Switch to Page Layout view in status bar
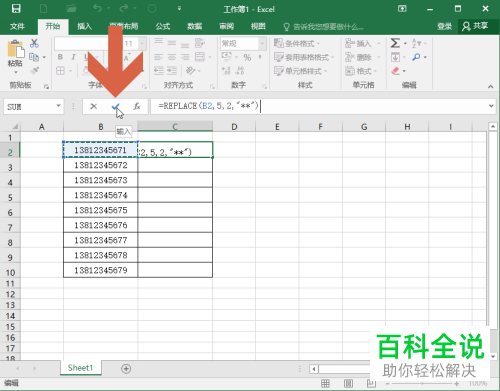 coord(348,383)
